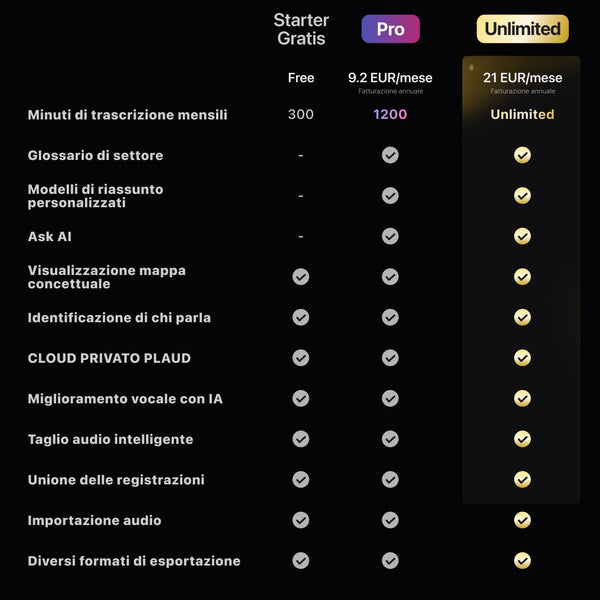Click the Unlimited checkmark for Taglio audio intelligente

522,439
